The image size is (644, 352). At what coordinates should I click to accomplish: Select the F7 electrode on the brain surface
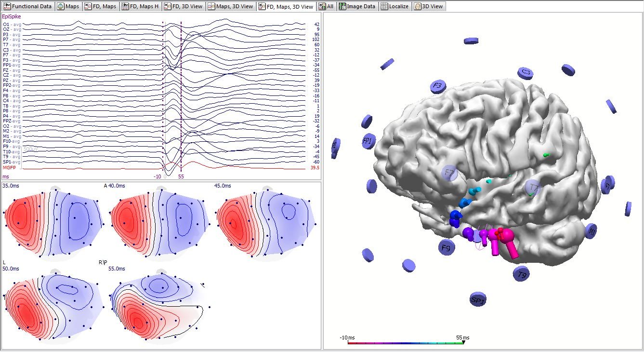450,173
